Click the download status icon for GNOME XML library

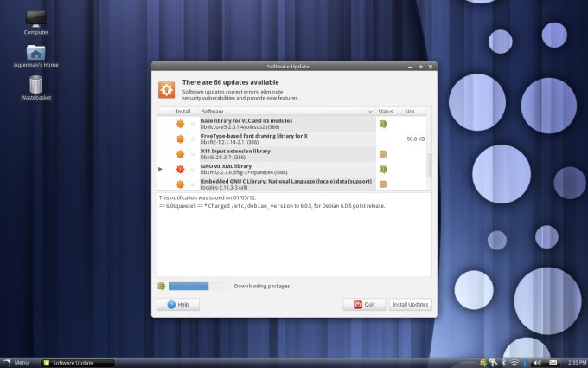[383, 170]
